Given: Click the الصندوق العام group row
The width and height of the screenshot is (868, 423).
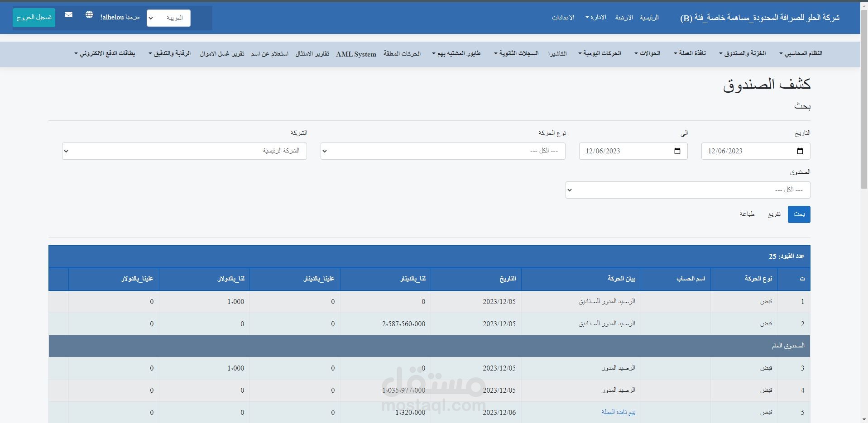Looking at the screenshot, I should [x=429, y=346].
